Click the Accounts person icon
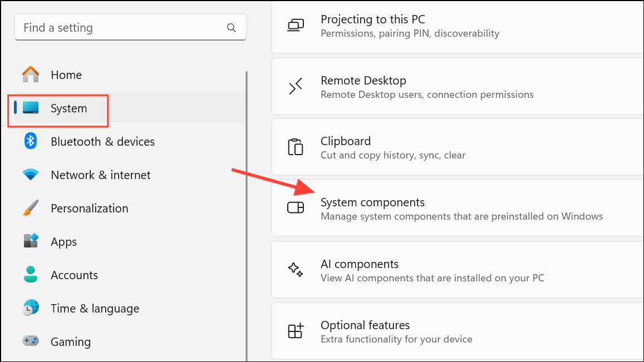 31,274
